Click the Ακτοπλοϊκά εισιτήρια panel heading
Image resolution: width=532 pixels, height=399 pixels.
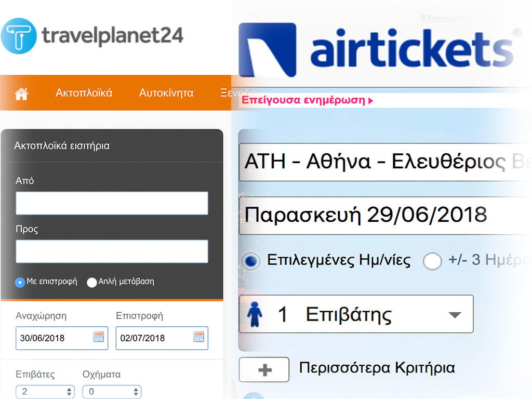coord(62,146)
